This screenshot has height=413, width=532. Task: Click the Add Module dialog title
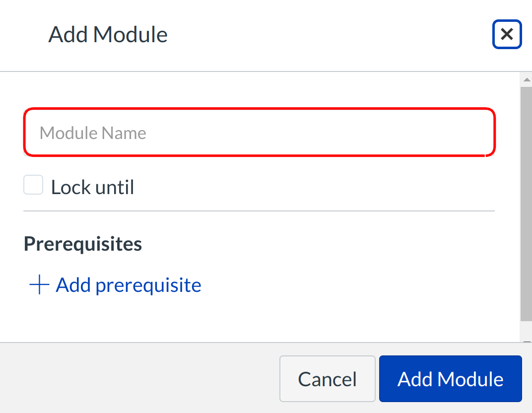pyautogui.click(x=108, y=35)
